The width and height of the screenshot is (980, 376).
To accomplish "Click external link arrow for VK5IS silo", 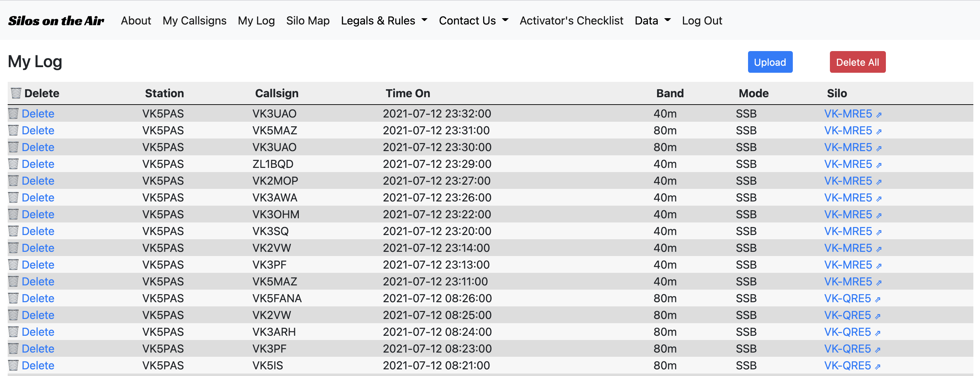I will tap(878, 366).
